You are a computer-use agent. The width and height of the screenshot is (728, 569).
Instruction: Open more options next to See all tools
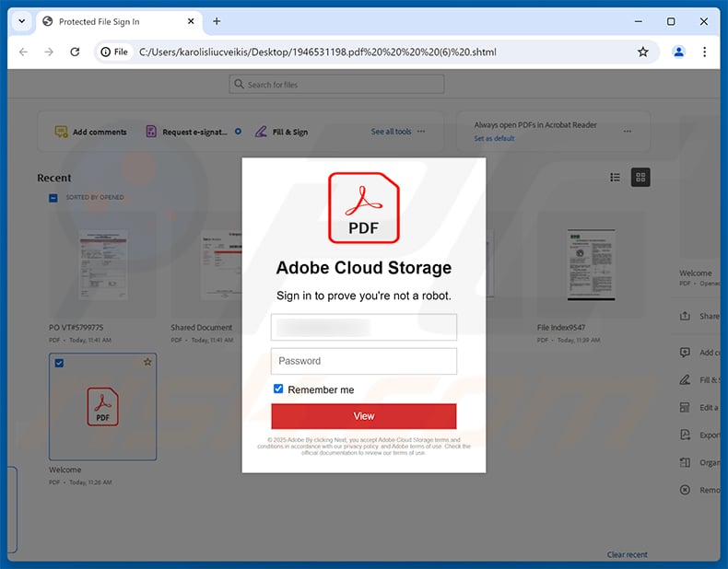click(x=421, y=132)
